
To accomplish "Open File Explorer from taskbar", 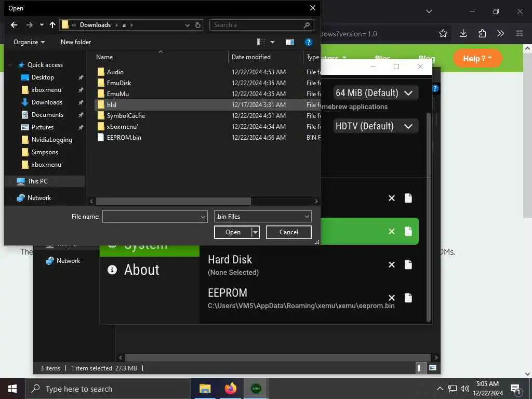I will pyautogui.click(x=205, y=389).
